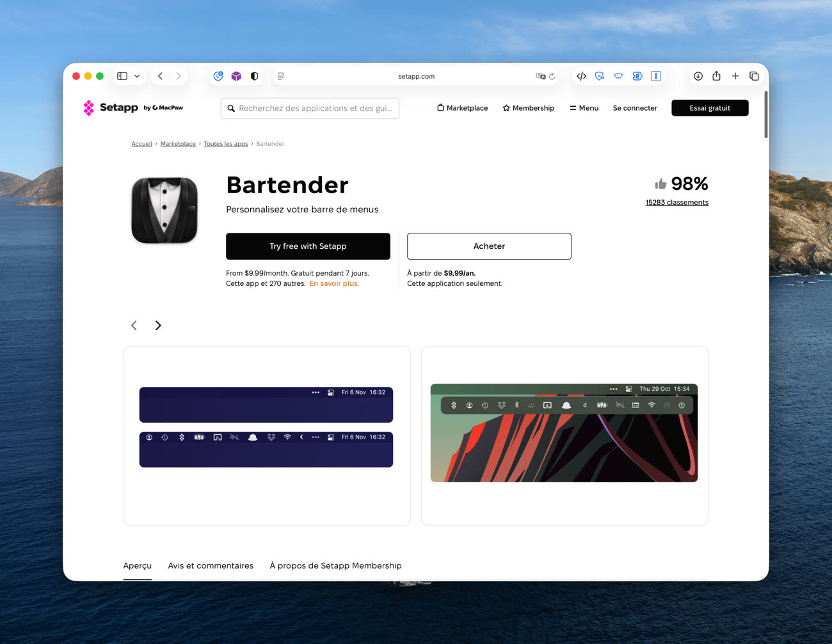Show next screenshot with right chevron
Screen dimensions: 832x644
tap(158, 326)
